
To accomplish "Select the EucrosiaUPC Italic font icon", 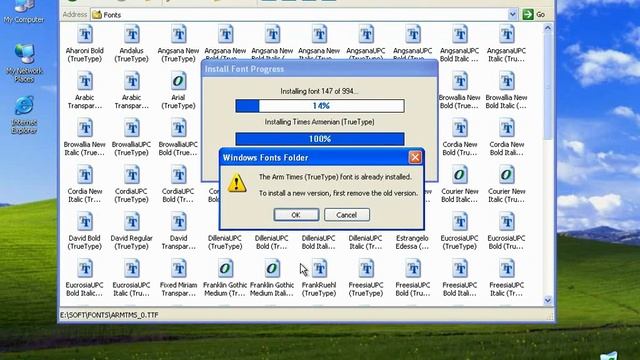I will [x=132, y=269].
